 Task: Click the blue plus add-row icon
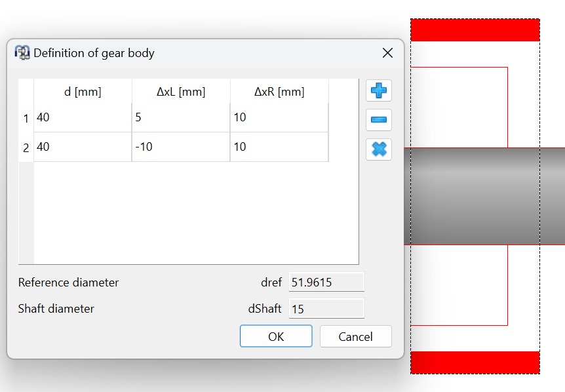tap(378, 90)
